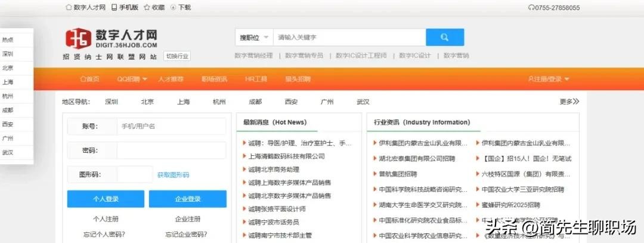Image resolution: width=644 pixels, height=243 pixels.
Task: Show 更多 regions in the area navigation
Action: tap(569, 101)
